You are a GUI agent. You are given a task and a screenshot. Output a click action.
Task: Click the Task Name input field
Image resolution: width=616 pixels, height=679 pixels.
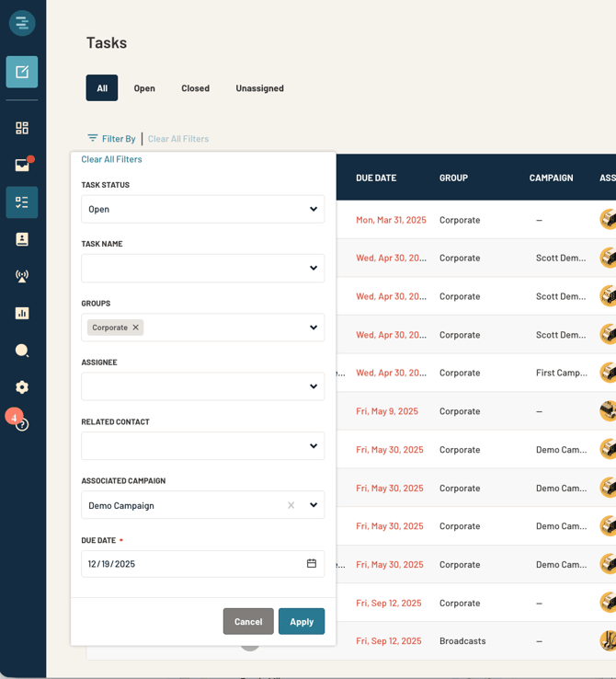(x=191, y=269)
